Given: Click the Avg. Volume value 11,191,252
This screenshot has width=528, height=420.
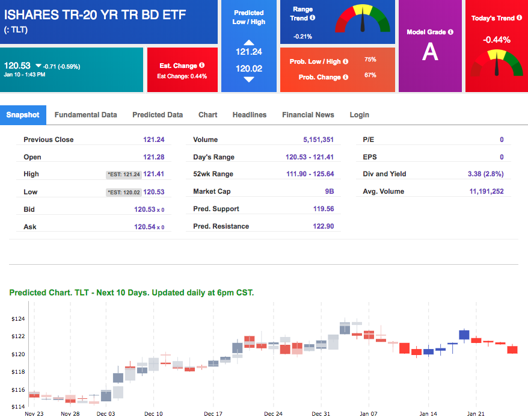Looking at the screenshot, I should (x=487, y=191).
